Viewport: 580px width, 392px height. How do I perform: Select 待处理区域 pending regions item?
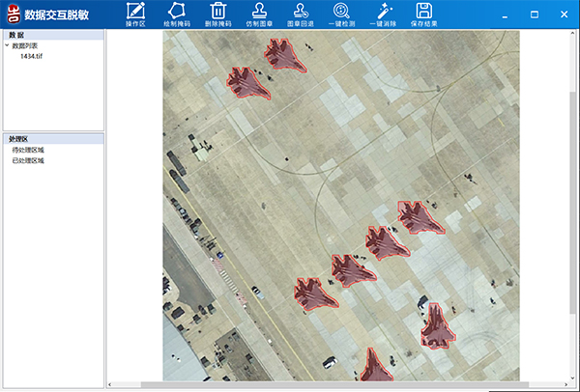28,151
